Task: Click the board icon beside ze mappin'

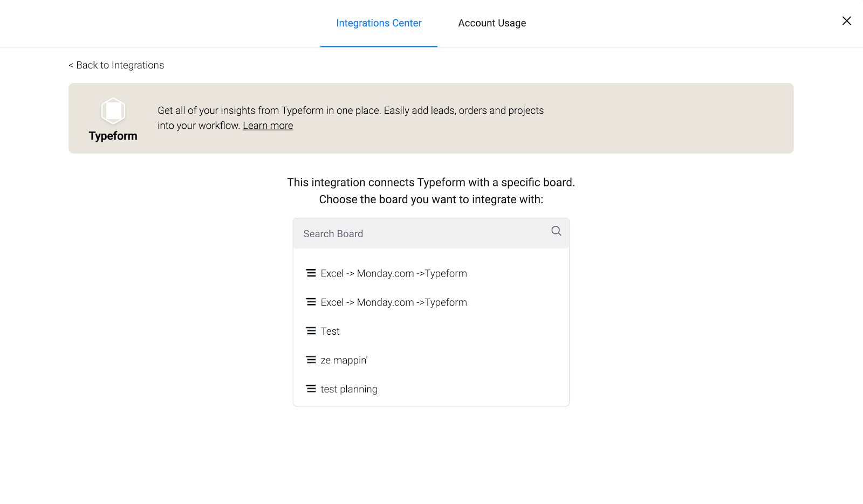Action: [311, 360]
